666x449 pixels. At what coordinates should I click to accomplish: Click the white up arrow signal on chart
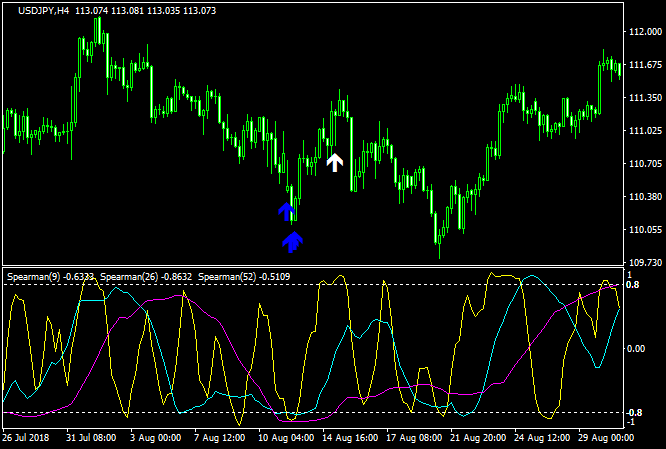click(x=335, y=163)
